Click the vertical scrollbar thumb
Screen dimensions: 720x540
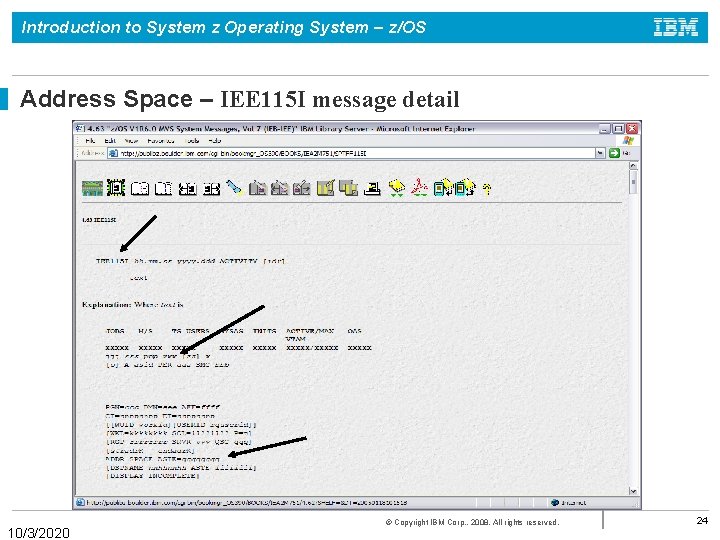coord(633,182)
